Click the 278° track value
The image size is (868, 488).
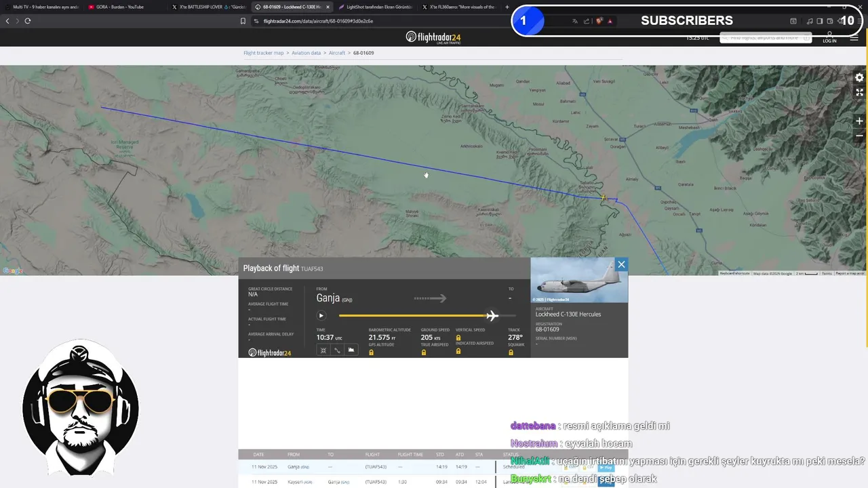(x=515, y=337)
